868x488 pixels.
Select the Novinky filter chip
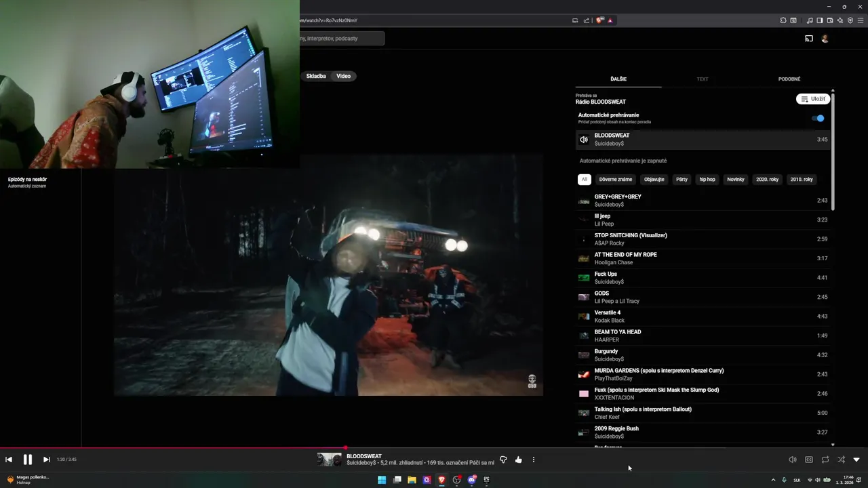(x=736, y=180)
